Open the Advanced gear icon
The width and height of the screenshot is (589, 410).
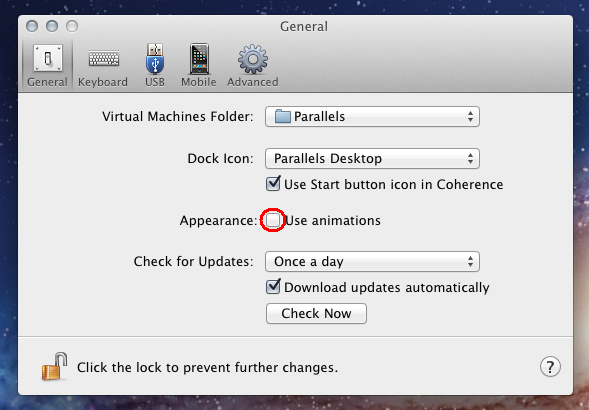tap(253, 59)
